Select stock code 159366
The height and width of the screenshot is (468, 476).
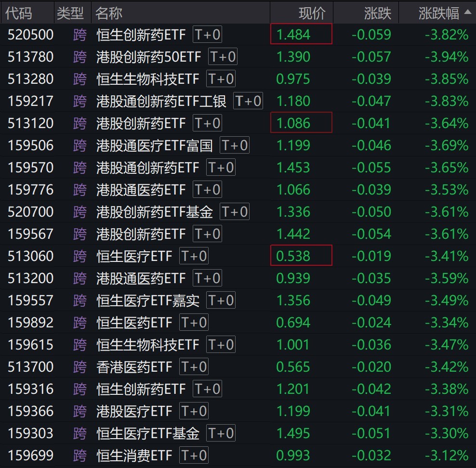[x=31, y=411]
